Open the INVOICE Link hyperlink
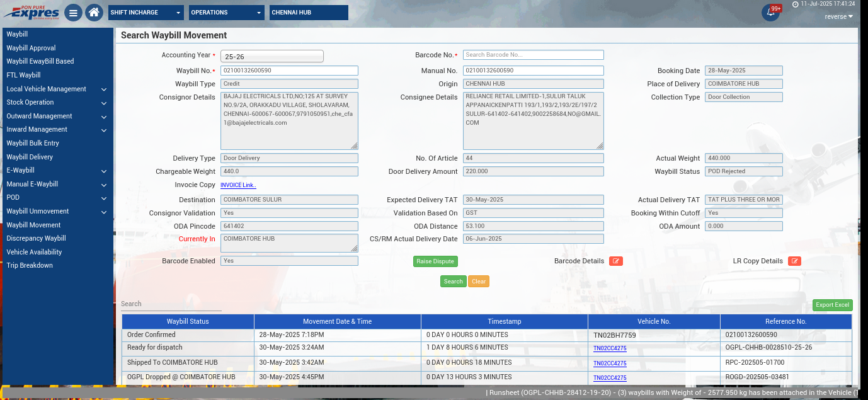The height and width of the screenshot is (400, 868). click(238, 185)
